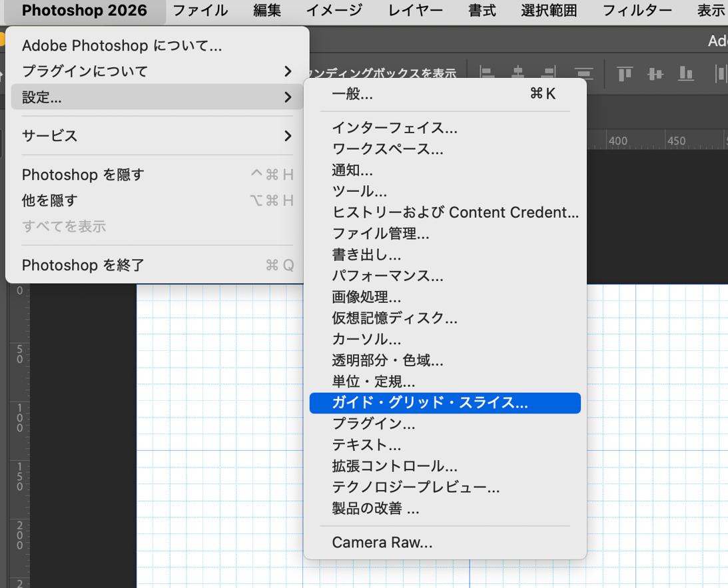Choose ガイド・グリッド・スライス... entry
Image resolution: width=728 pixels, height=588 pixels.
click(445, 403)
